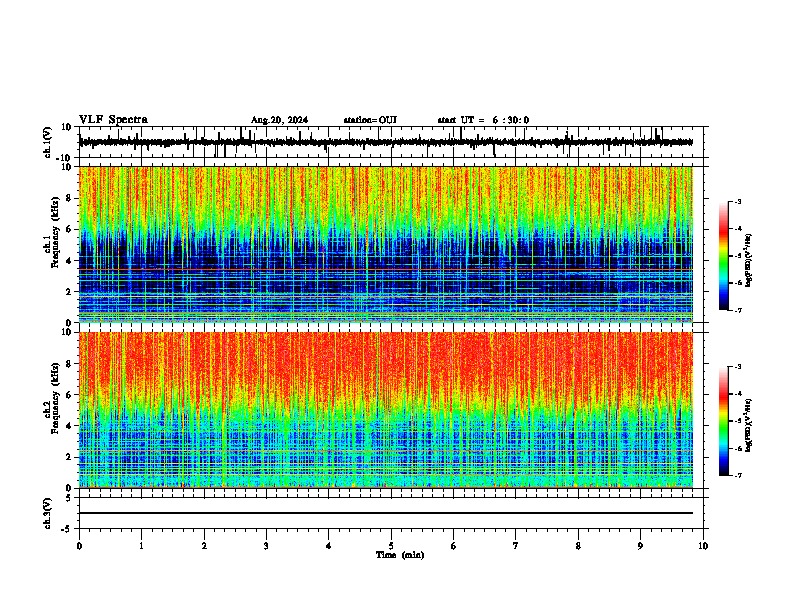Click the ch.1 voltage waveform panel

(x=391, y=142)
